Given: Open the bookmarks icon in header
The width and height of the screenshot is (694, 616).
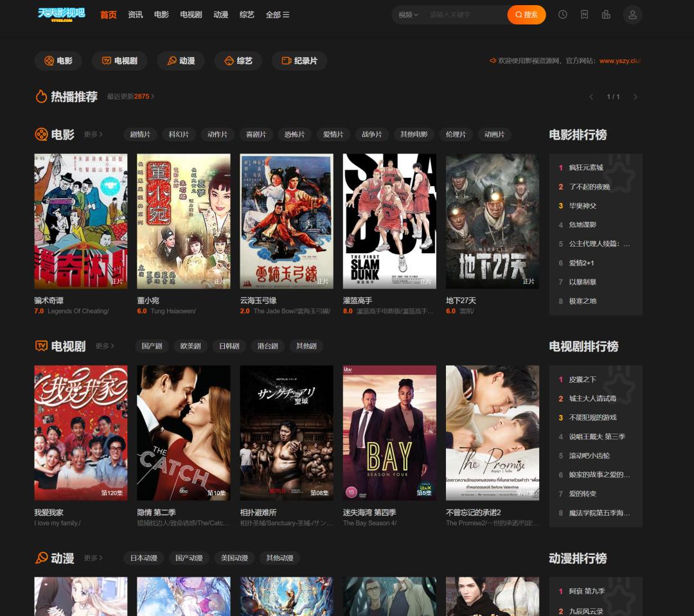Looking at the screenshot, I should tap(584, 15).
